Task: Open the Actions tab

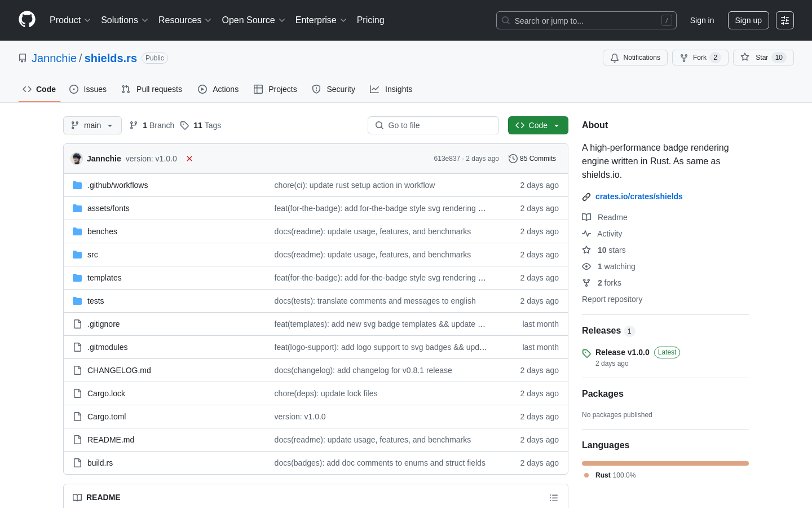Action: [218, 89]
